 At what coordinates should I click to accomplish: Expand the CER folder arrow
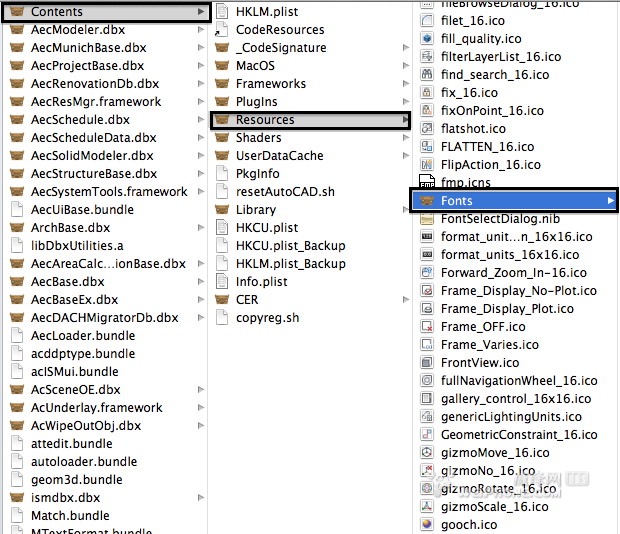click(406, 300)
